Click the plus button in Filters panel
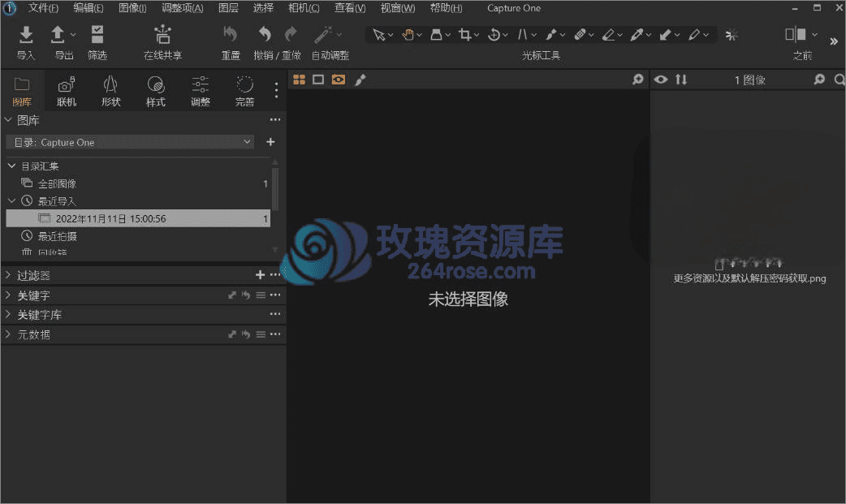Screen dimensions: 846x504 tap(260, 275)
